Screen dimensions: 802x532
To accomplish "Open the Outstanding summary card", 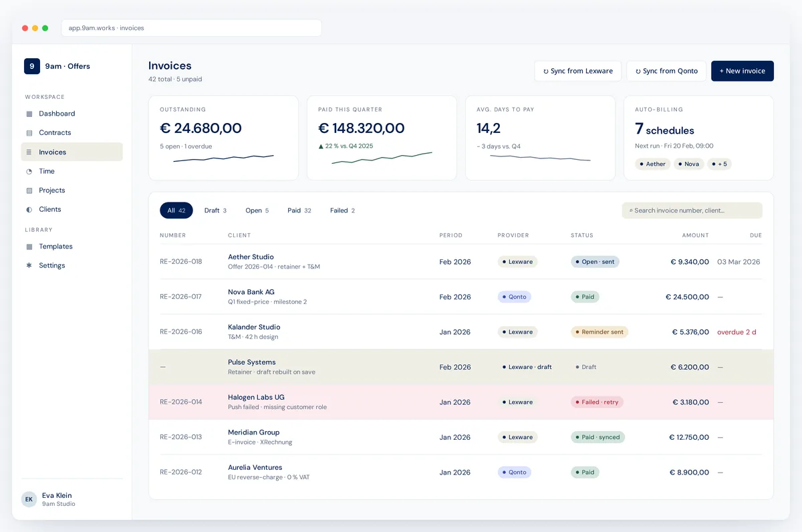I will pyautogui.click(x=223, y=138).
